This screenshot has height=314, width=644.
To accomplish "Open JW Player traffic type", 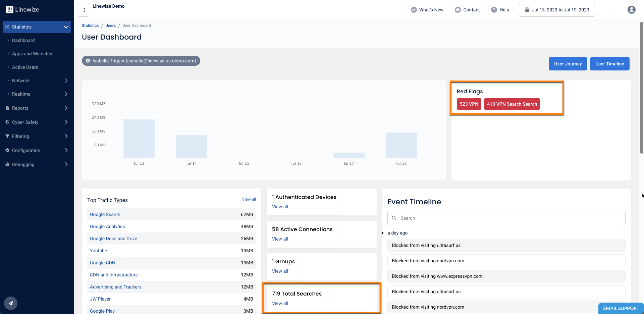I will click(100, 299).
